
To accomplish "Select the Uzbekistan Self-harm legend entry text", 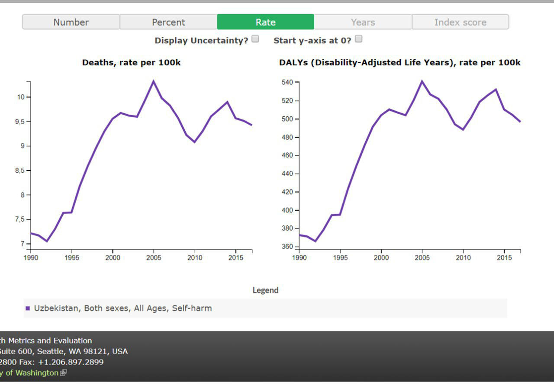I will pyautogui.click(x=123, y=308).
